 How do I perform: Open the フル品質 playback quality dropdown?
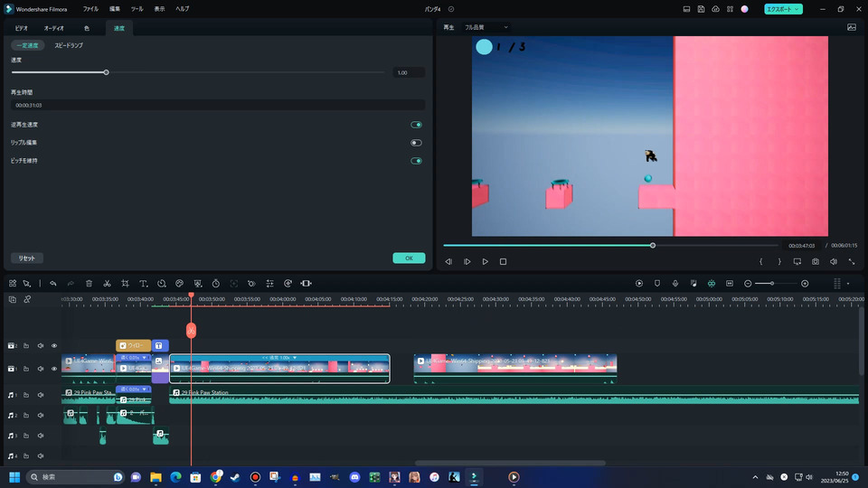pos(486,28)
